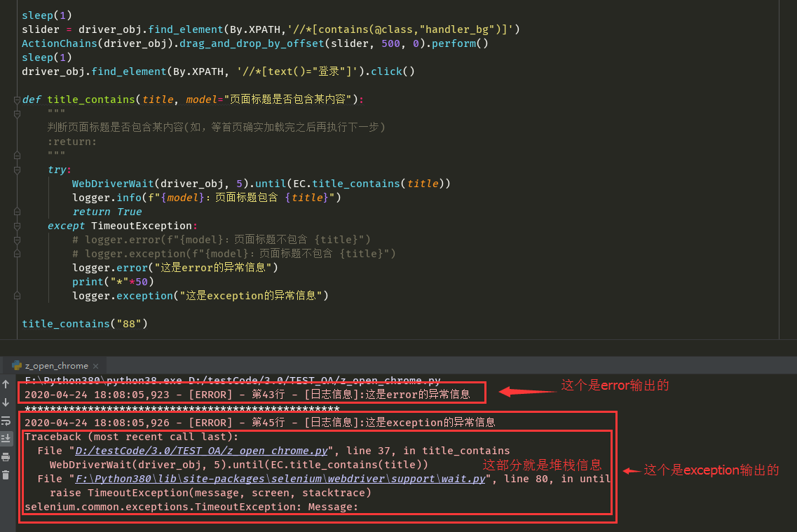Click the Python icon on z_open_chrome tab
Screen dimensions: 797x532
(x=15, y=364)
